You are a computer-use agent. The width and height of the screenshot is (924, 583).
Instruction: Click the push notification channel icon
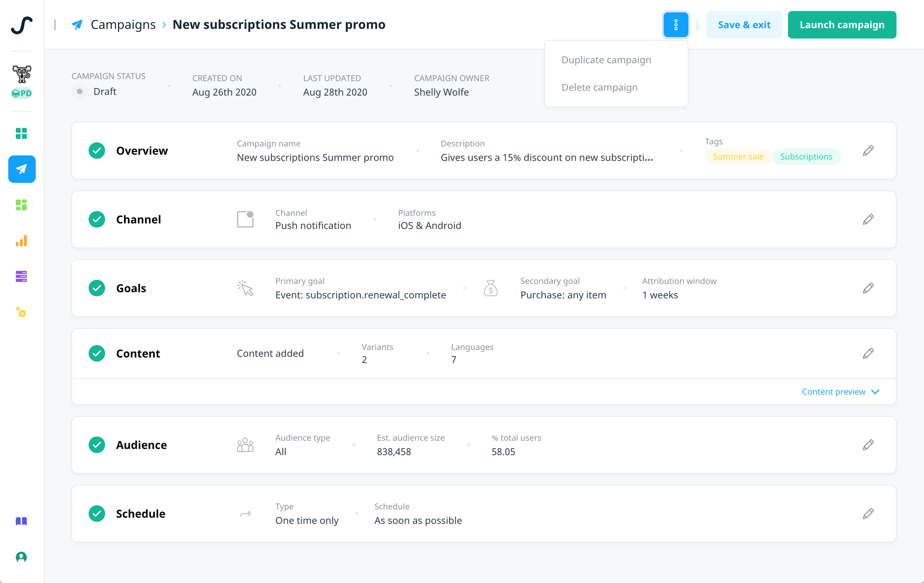[x=245, y=219]
